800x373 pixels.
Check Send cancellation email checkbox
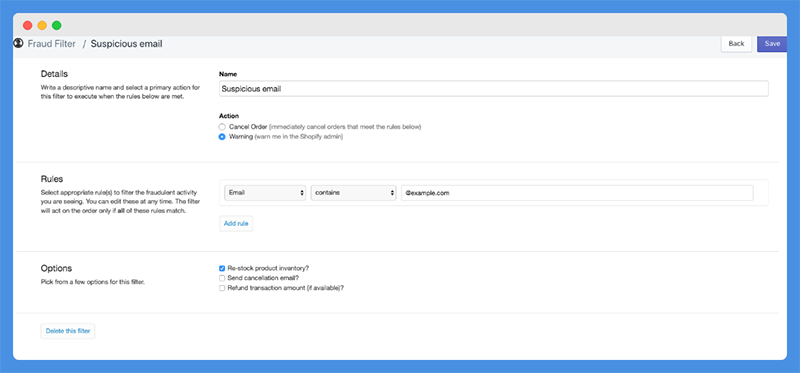pos(222,278)
